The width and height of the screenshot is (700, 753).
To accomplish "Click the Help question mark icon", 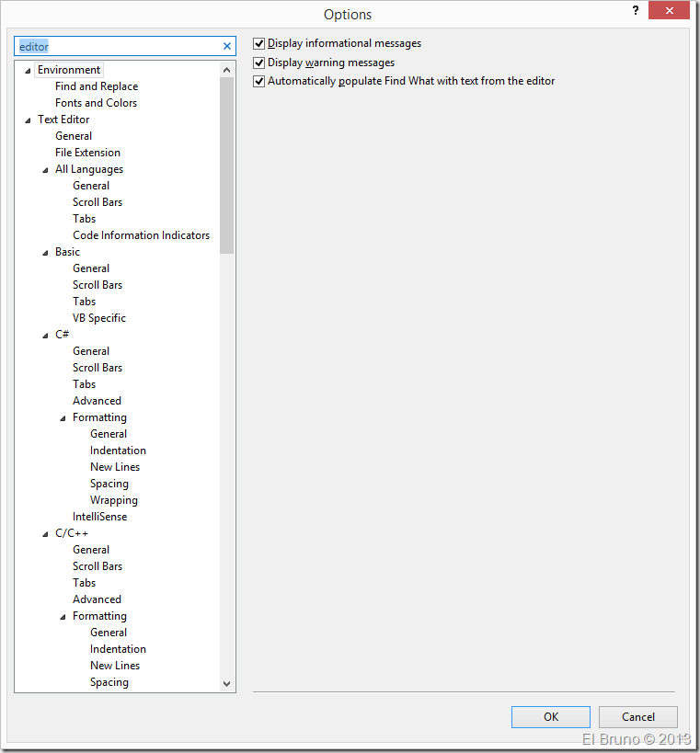I will [635, 11].
